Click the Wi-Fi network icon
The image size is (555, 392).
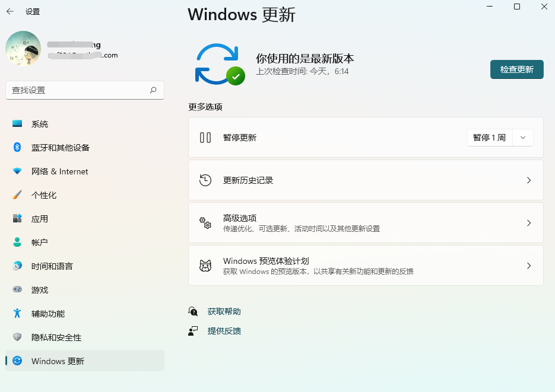[x=17, y=171]
